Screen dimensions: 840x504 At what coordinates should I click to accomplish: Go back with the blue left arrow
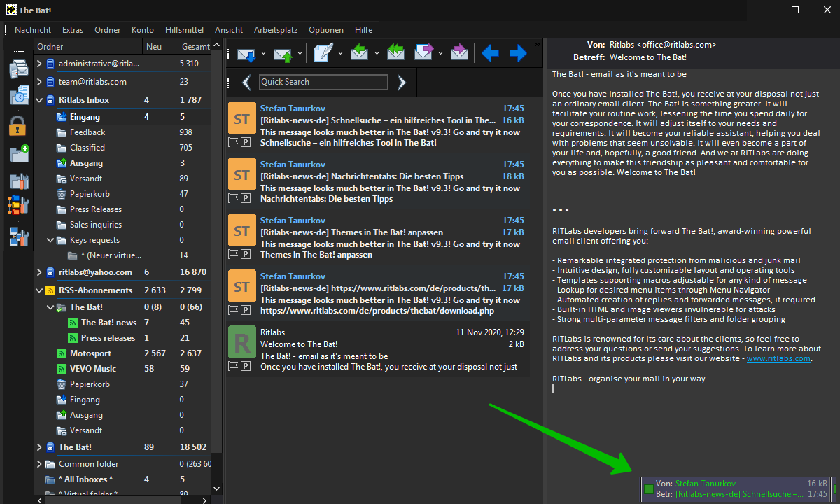[490, 53]
